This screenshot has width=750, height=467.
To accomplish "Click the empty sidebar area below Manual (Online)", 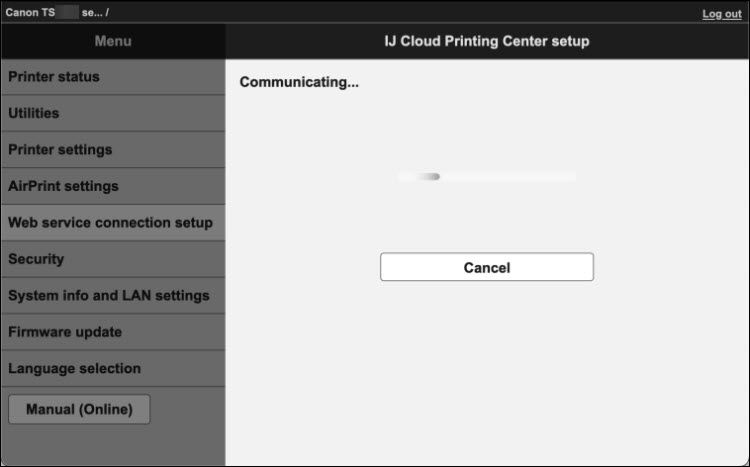I will (x=112, y=446).
